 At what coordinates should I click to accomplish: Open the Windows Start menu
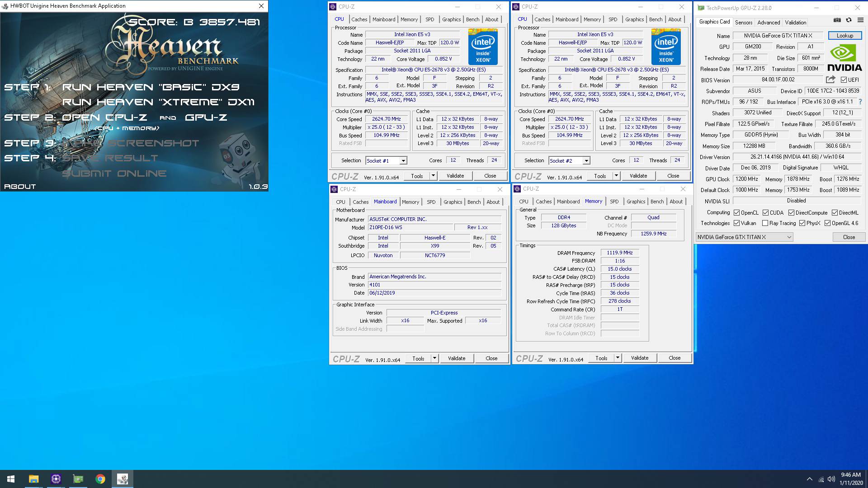[11, 479]
